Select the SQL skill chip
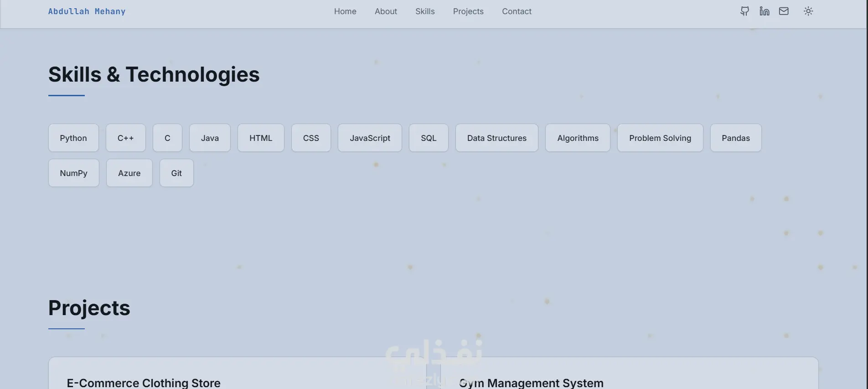Image resolution: width=868 pixels, height=389 pixels. [429, 138]
